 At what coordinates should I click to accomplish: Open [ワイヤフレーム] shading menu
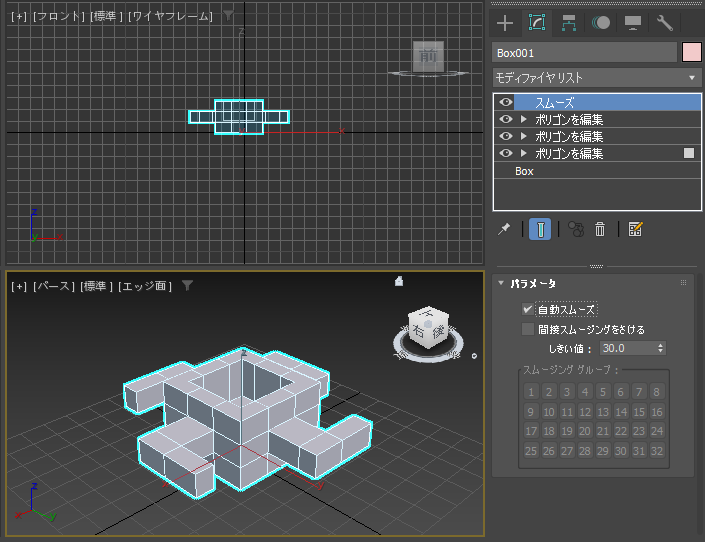[170, 16]
